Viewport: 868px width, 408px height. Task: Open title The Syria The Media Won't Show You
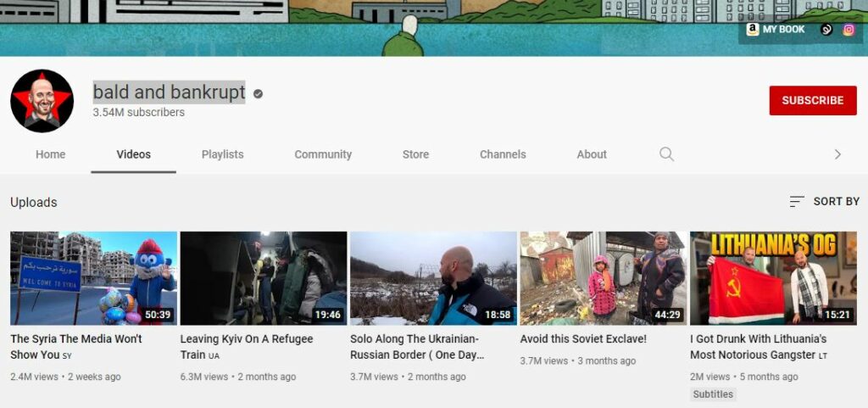[76, 347]
